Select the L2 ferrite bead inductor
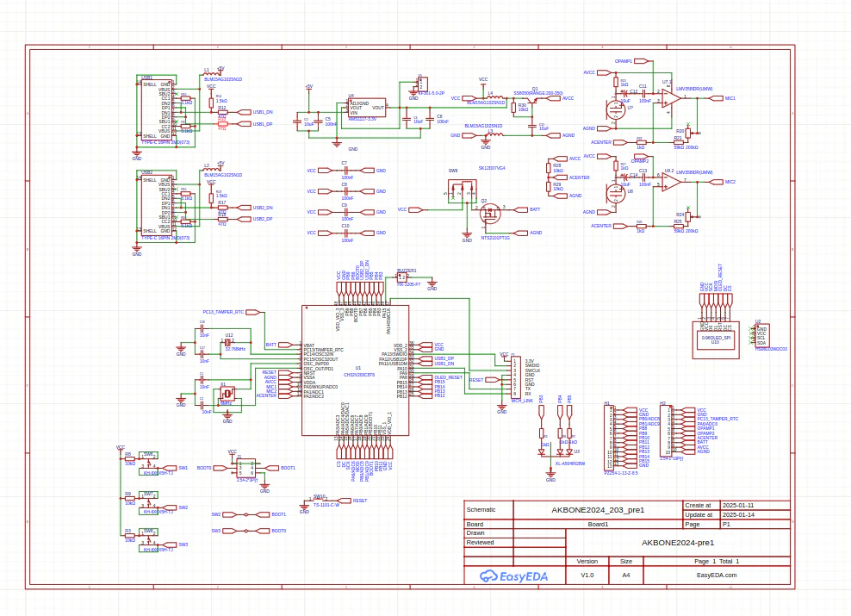 [211, 169]
